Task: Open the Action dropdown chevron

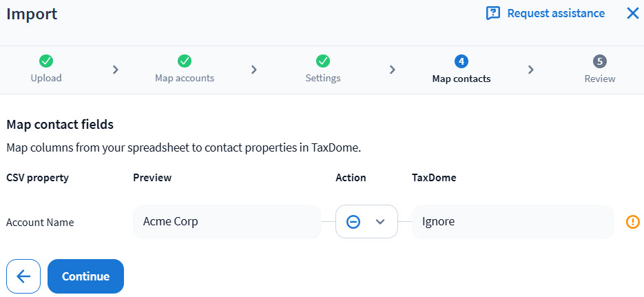Action: pos(380,222)
